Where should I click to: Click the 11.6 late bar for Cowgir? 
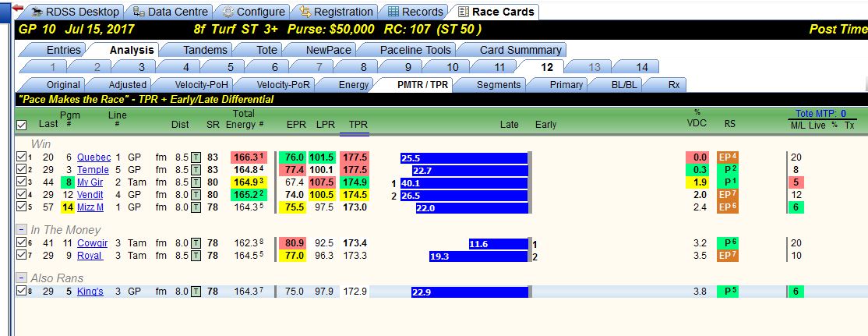(x=499, y=243)
